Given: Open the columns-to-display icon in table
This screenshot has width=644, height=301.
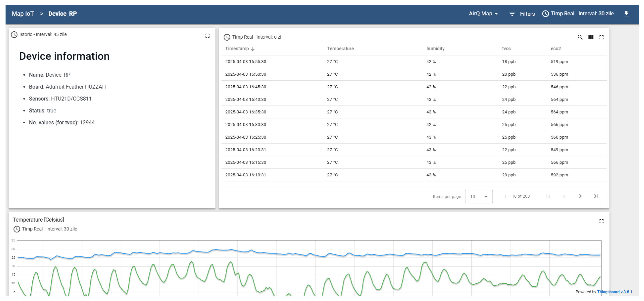Looking at the screenshot, I should 590,37.
